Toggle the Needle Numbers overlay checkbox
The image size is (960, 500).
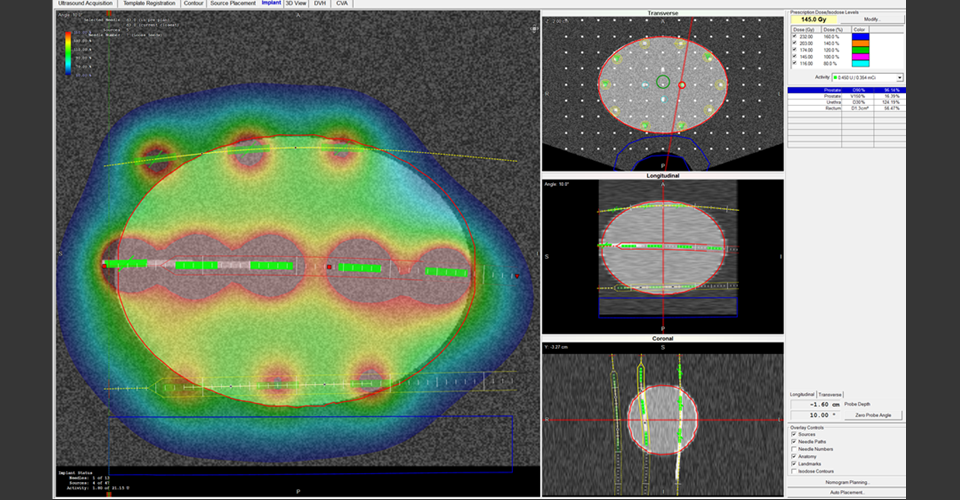pyautogui.click(x=794, y=449)
